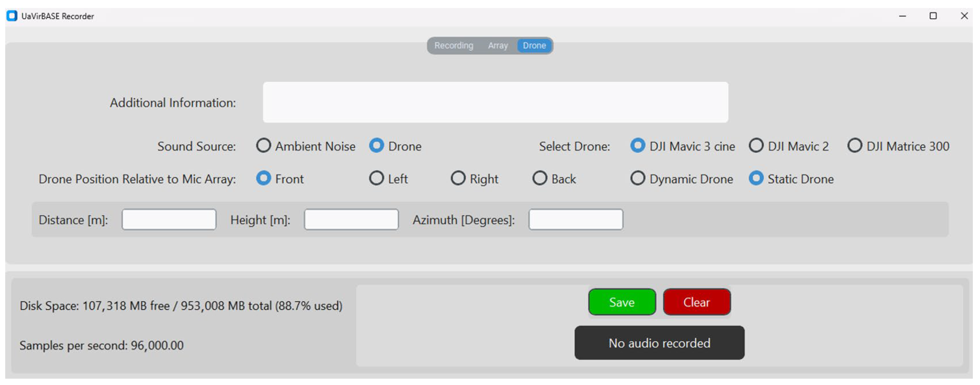Minimize the UaVirBASE Recorder window

click(x=902, y=16)
